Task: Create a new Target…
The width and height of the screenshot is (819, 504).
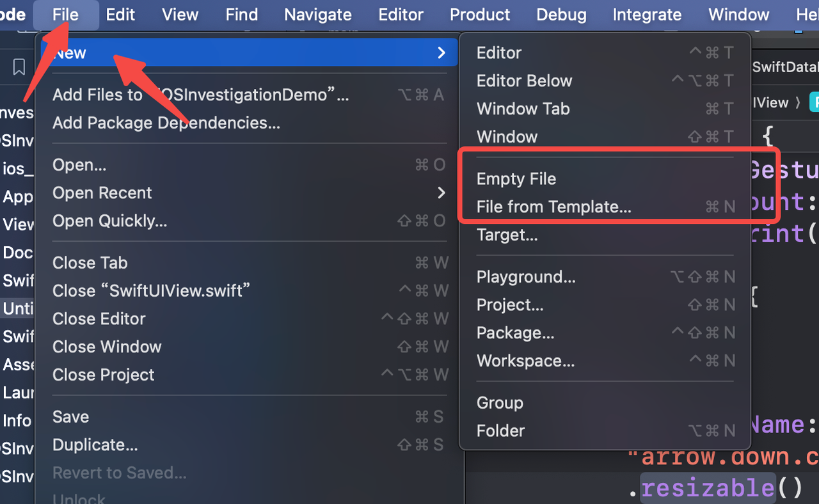Action: [x=507, y=235]
